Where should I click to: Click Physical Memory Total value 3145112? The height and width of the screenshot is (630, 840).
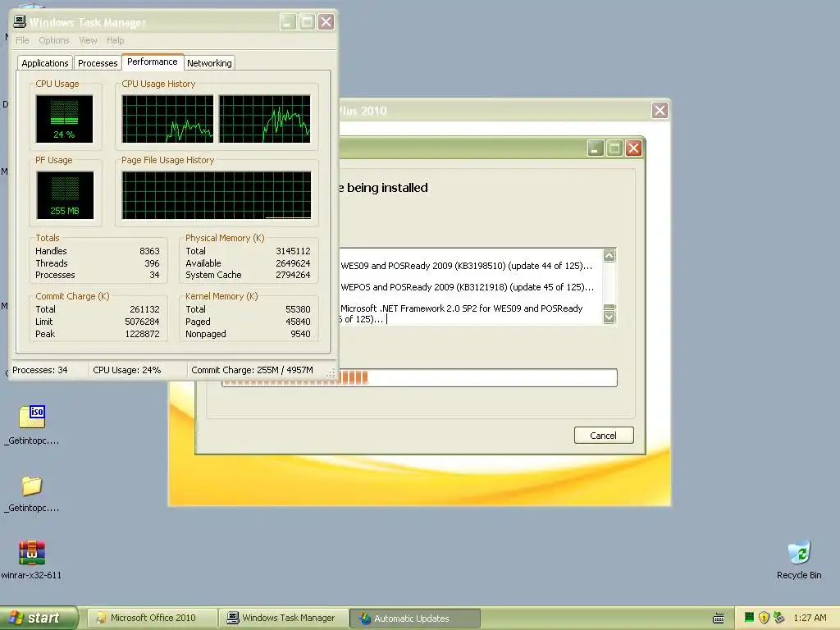(293, 251)
